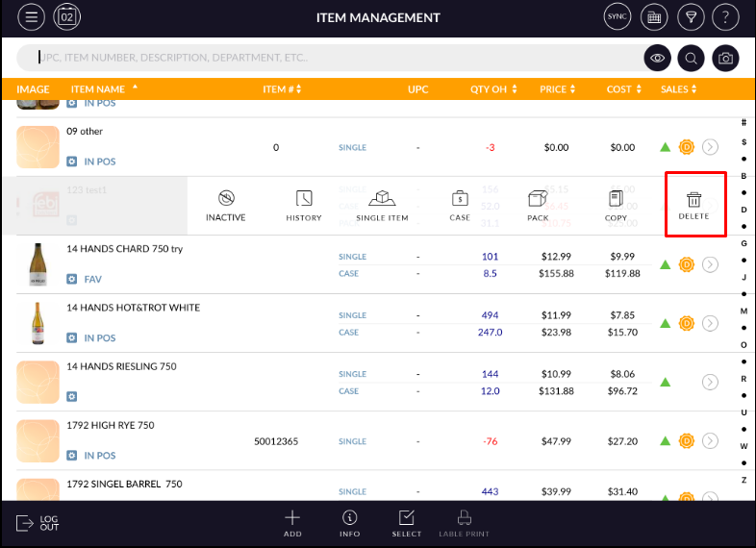
Task: Click the Log Out button
Action: point(38,523)
